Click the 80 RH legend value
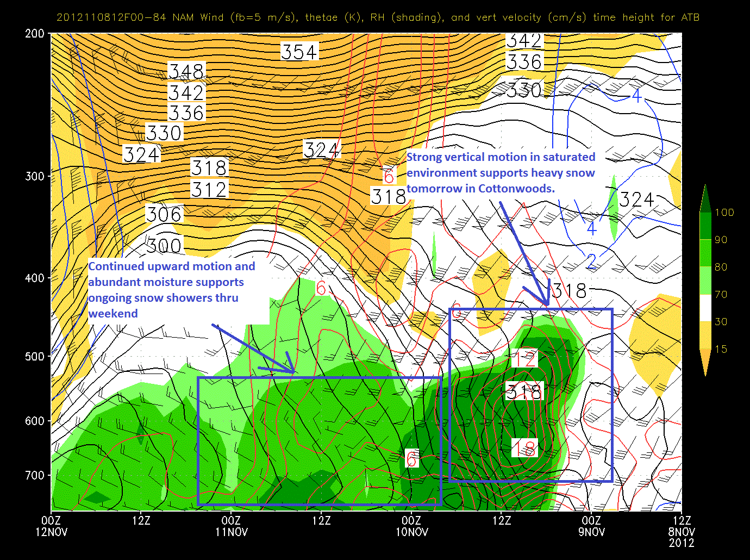The height and width of the screenshot is (560, 750). [x=721, y=267]
